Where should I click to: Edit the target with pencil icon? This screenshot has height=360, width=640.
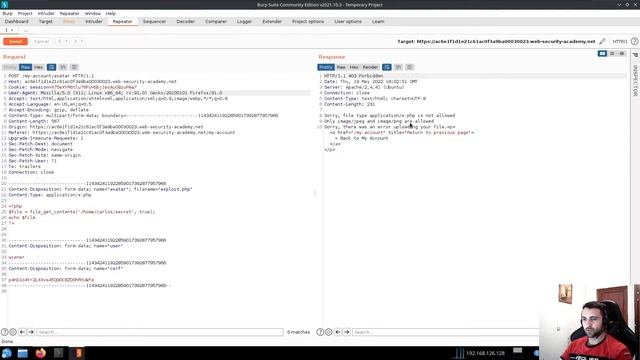[x=602, y=42]
